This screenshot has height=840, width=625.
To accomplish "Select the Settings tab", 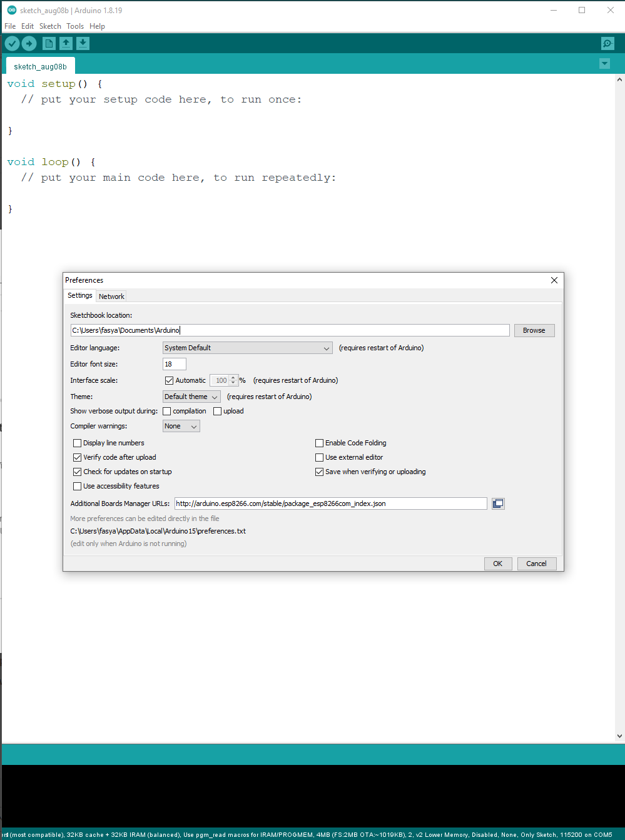I will (80, 295).
